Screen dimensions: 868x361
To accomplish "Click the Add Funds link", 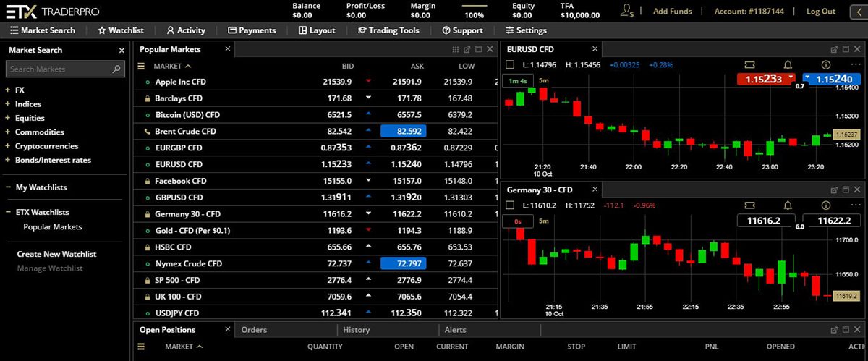I will [x=672, y=12].
